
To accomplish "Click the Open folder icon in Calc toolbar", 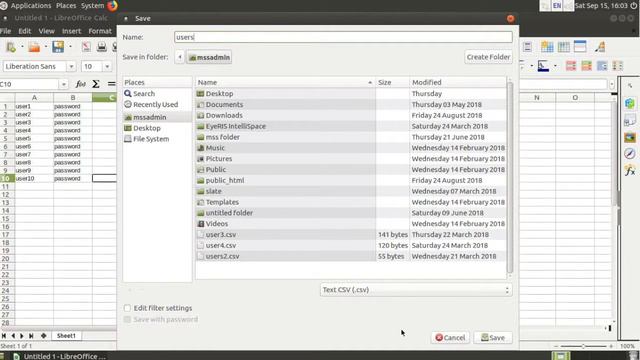I will click(34, 47).
